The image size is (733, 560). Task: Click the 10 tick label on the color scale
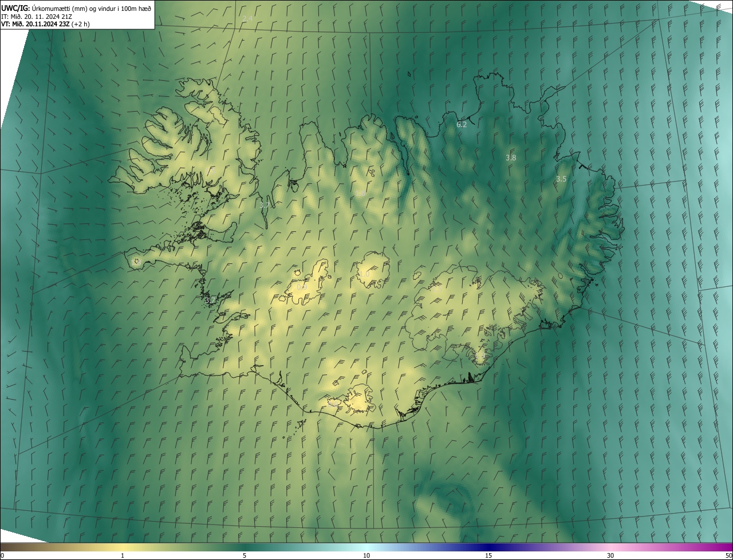pos(366,555)
